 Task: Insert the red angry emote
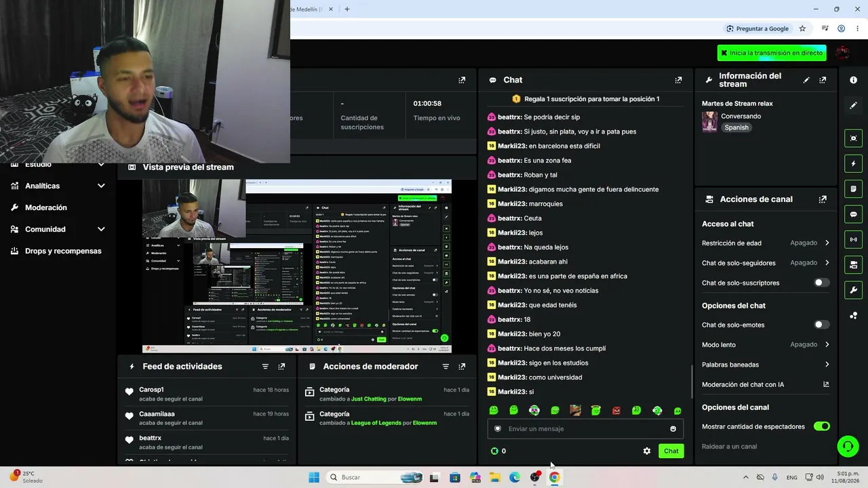pyautogui.click(x=616, y=410)
